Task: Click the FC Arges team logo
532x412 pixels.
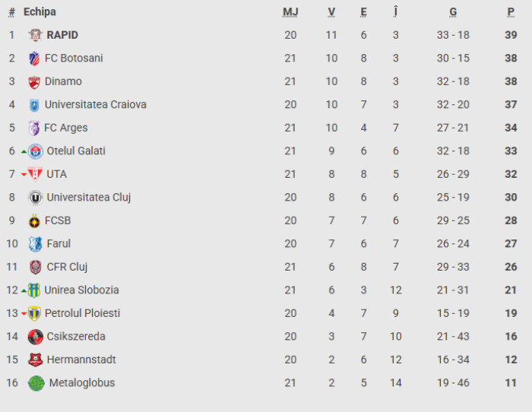Action: click(34, 128)
